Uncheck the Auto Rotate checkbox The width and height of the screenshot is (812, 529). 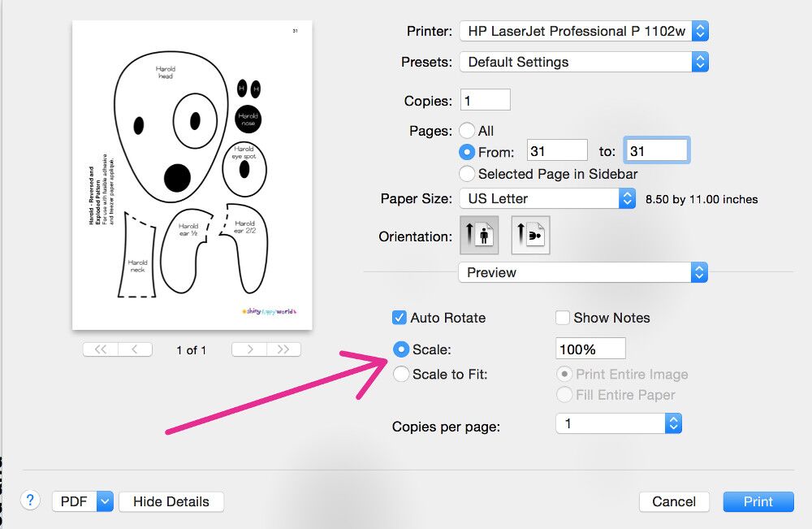click(400, 318)
